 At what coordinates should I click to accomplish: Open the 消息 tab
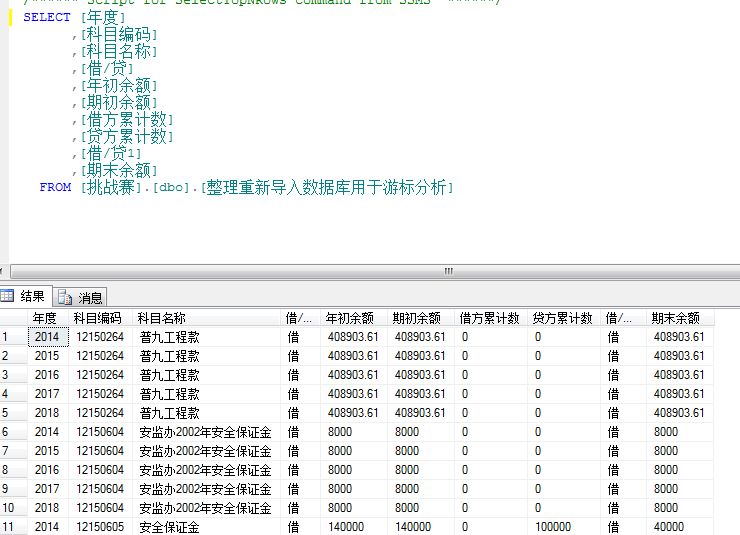coord(80,297)
